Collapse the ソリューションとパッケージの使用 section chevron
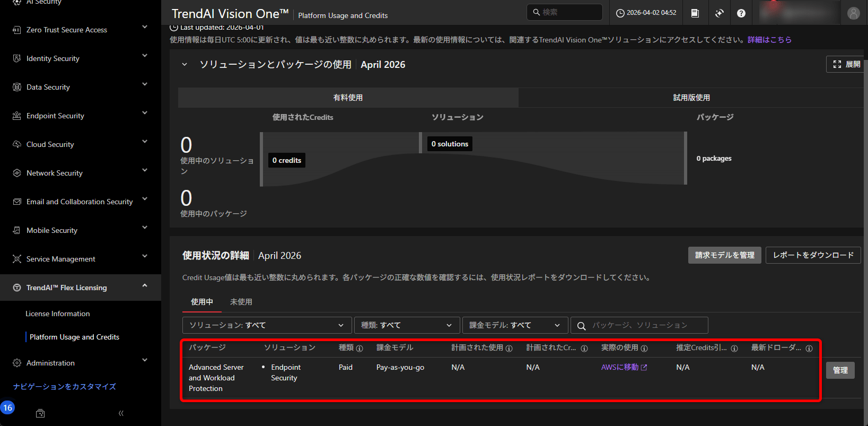The image size is (868, 426). (x=185, y=64)
